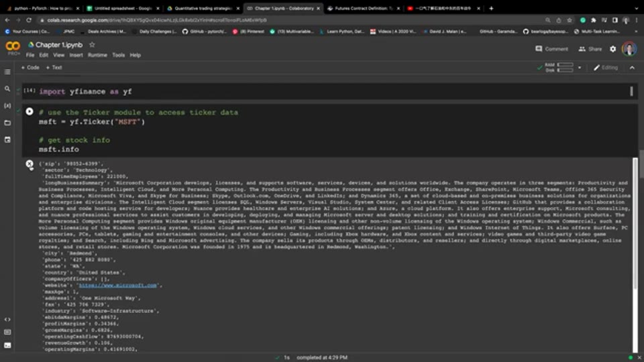Go back with browser back arrow
This screenshot has height=362, width=644.
7,19
